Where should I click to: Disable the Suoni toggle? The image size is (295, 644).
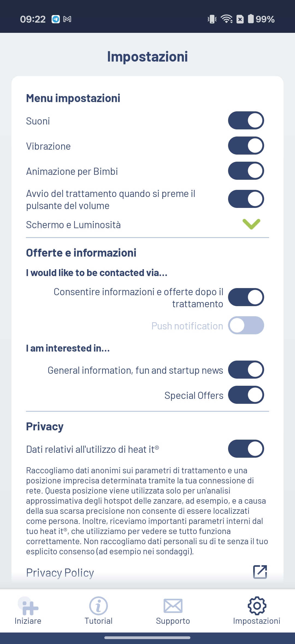[246, 120]
